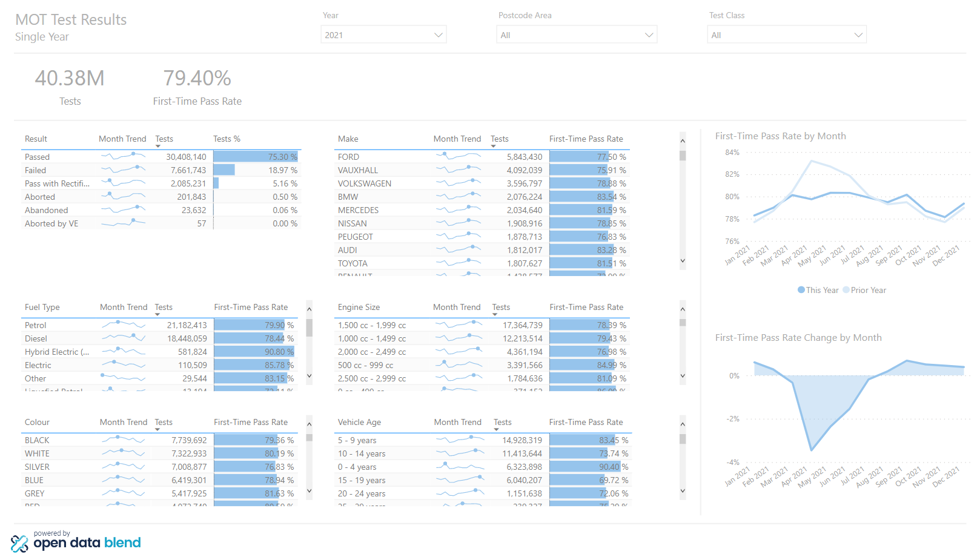980x560 pixels.
Task: Select 5 - 9 years vehicle age
Action: click(483, 440)
